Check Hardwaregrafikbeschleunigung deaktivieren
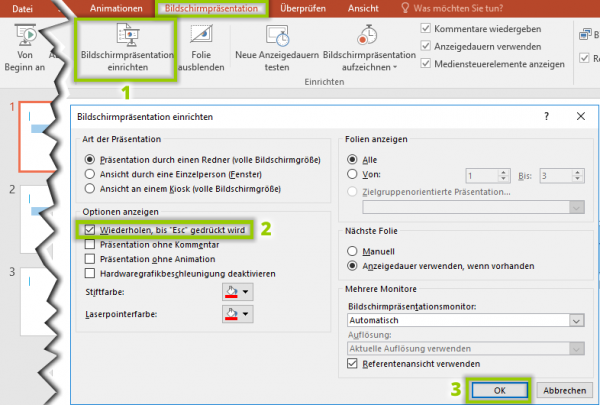Viewport: 600px width, 405px height. coord(90,273)
